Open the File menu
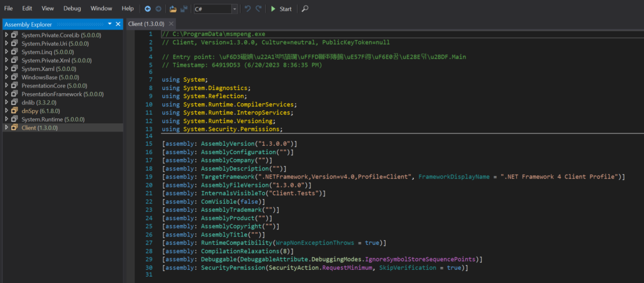Image resolution: width=644 pixels, height=283 pixels. click(x=8, y=8)
